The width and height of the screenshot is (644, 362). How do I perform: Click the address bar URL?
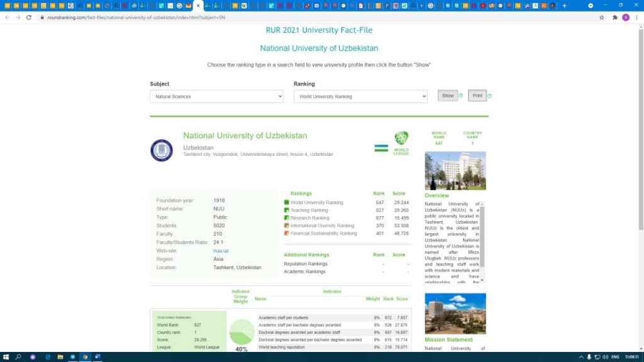pos(136,18)
